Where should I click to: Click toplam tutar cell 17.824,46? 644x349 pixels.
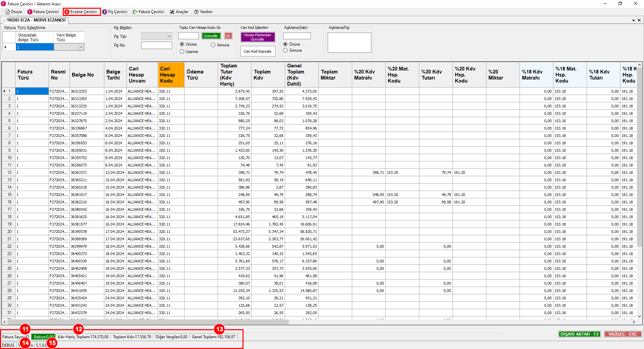point(234,224)
